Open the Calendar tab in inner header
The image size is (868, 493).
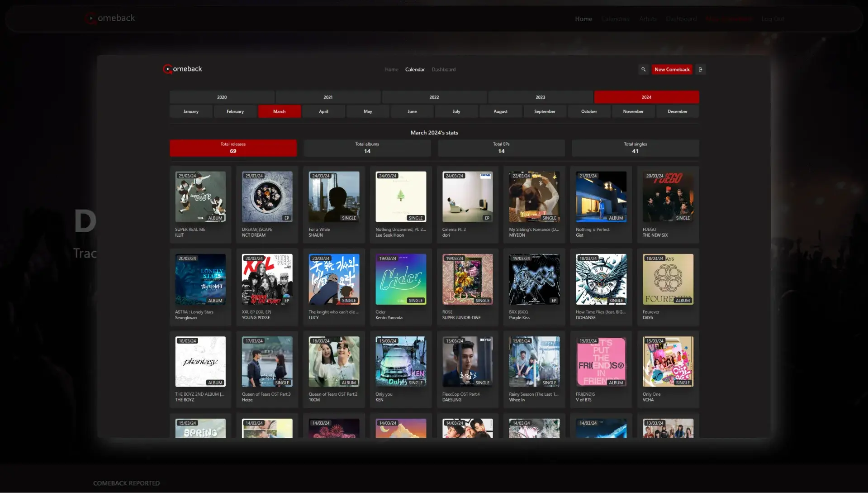[415, 69]
